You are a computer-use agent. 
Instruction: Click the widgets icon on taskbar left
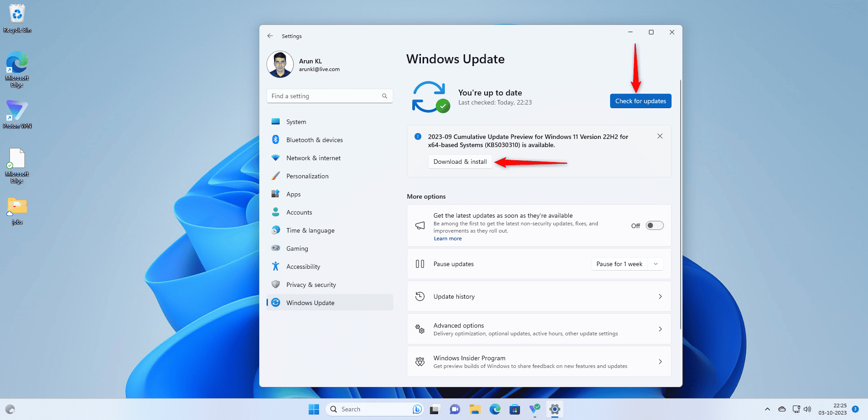coord(10,409)
